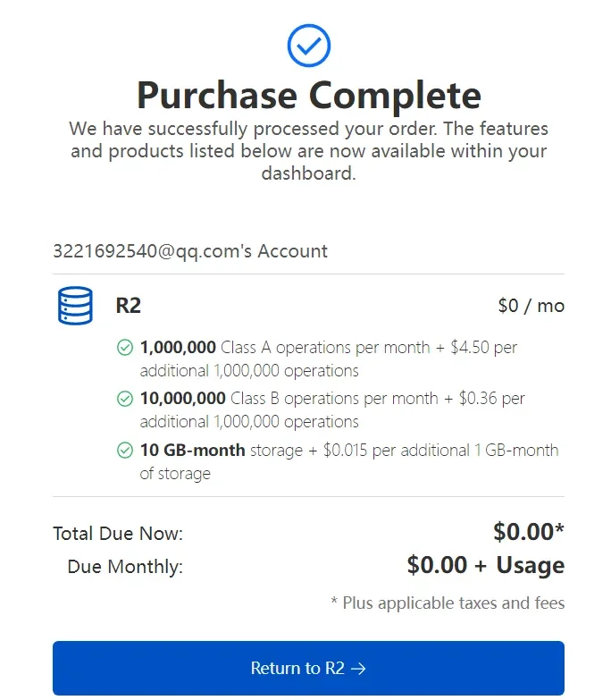
Task: Click the $0 / mo price
Action: [531, 306]
